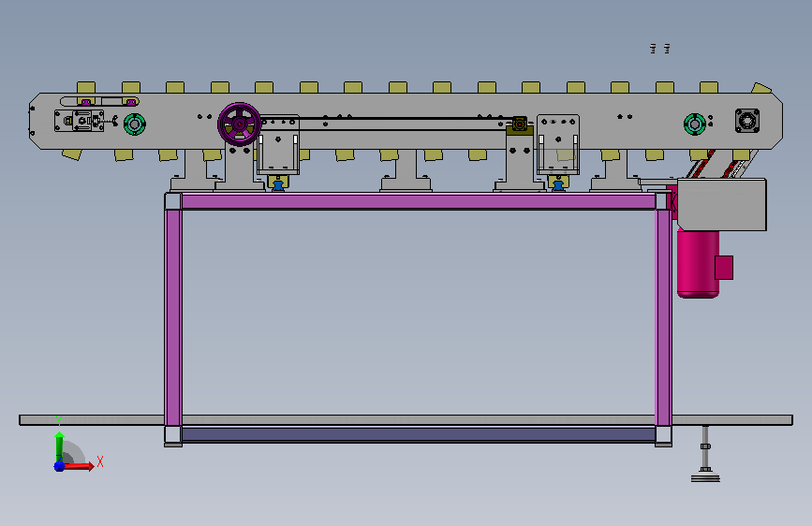Click the square flange bearing at conveyor end
Screen dimensions: 812x526
(x=747, y=121)
